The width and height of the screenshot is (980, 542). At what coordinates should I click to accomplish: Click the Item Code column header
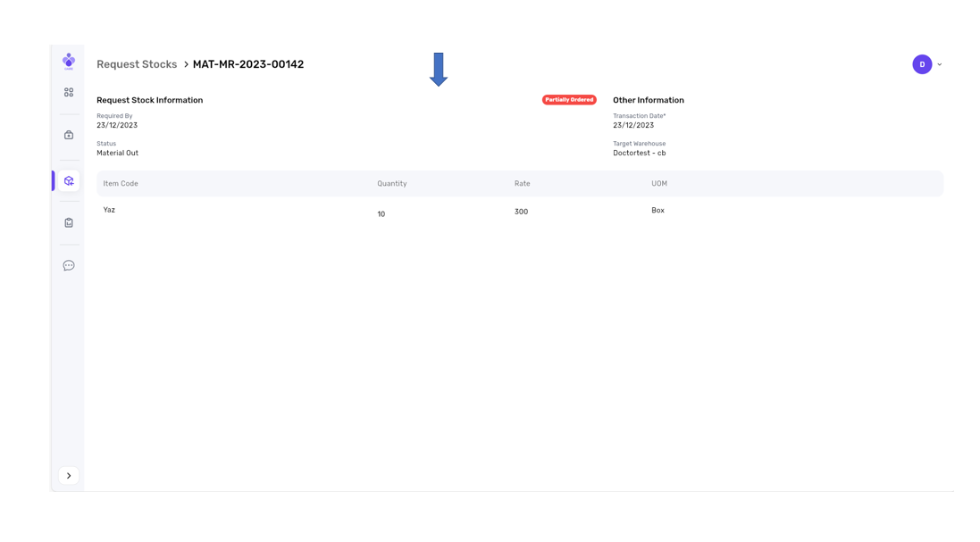click(121, 184)
